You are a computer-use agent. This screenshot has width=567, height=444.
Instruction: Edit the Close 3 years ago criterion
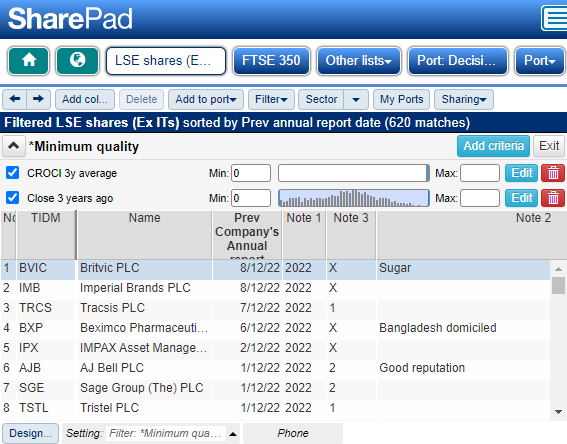521,198
